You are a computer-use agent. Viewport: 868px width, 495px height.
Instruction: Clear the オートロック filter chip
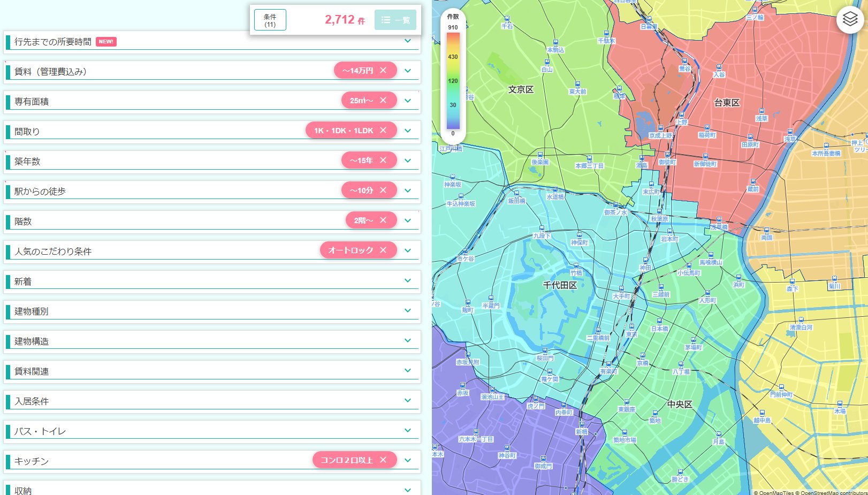pos(383,250)
